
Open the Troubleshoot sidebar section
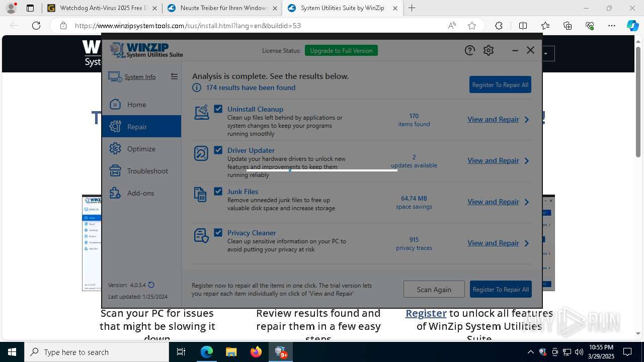(x=141, y=170)
